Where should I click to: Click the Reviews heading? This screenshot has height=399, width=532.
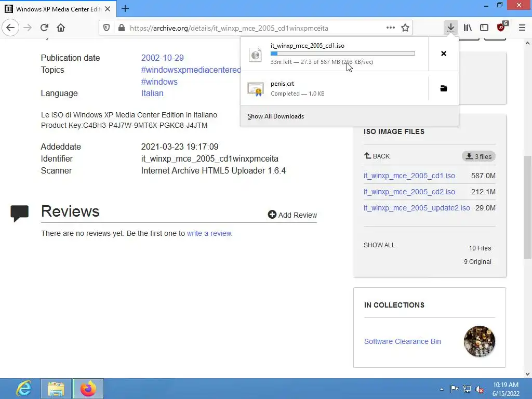[70, 211]
